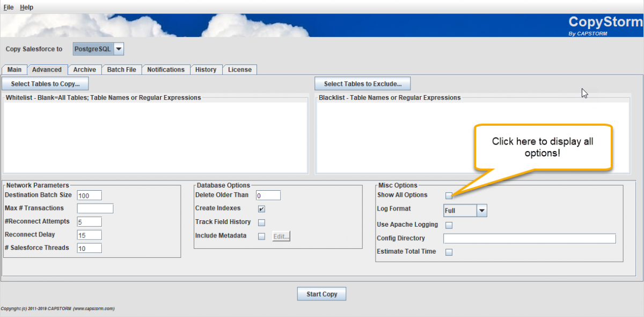
Task: Click the Select Tables to Copy button
Action: (x=45, y=83)
